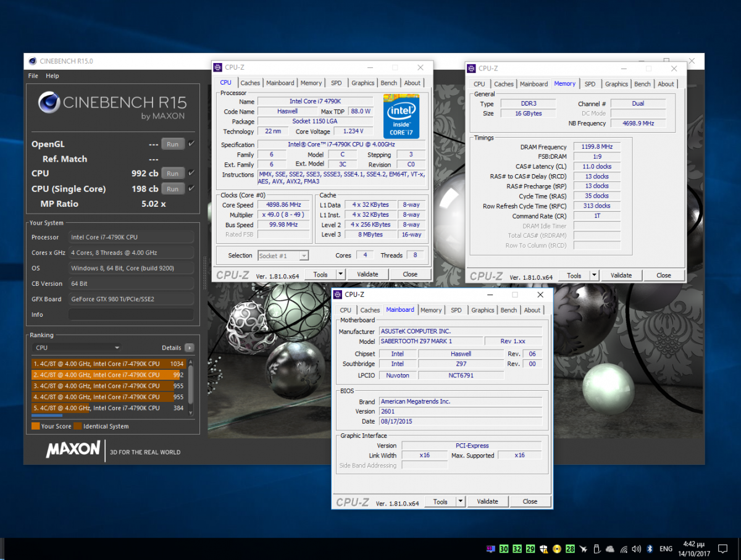This screenshot has height=560, width=741.
Task: Open Windows Defender shield tray icon
Action: point(543,548)
